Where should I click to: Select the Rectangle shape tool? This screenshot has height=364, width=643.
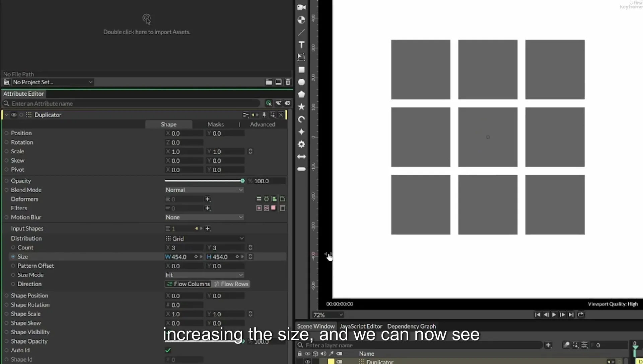pyautogui.click(x=301, y=70)
